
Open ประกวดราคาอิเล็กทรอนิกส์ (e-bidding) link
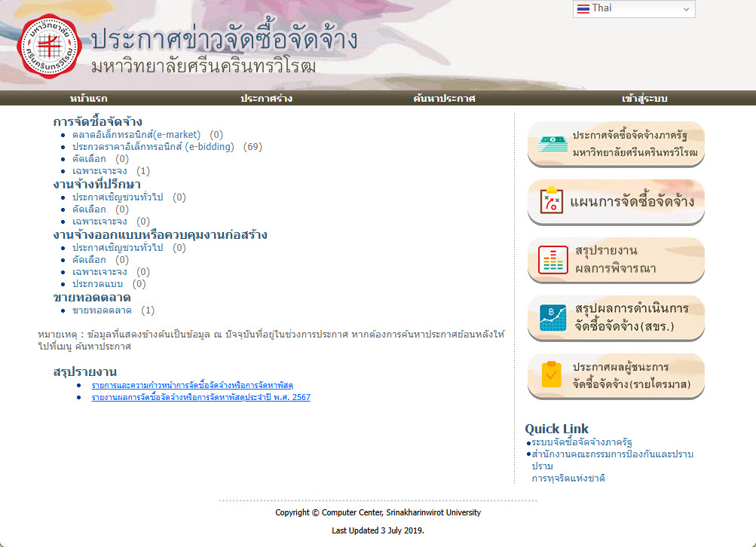click(x=153, y=147)
